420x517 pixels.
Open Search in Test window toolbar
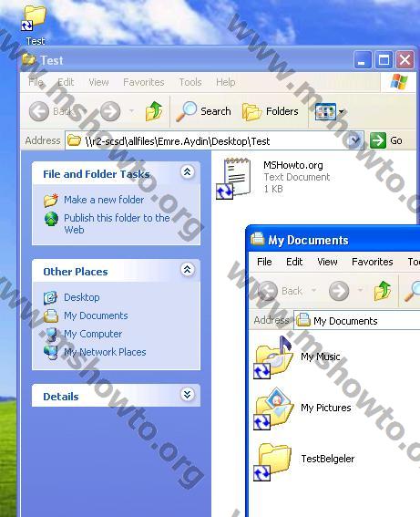click(203, 111)
